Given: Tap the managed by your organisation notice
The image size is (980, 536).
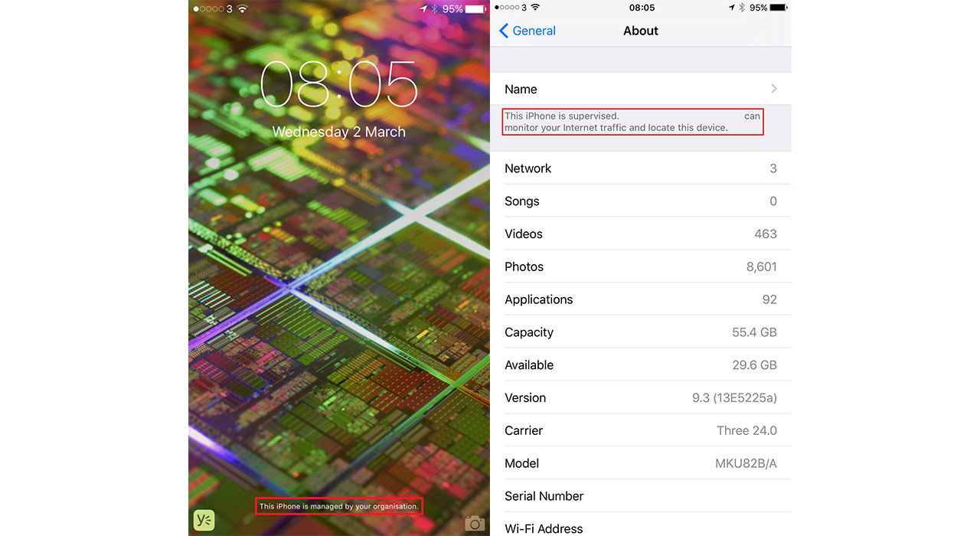Looking at the screenshot, I should coord(339,506).
